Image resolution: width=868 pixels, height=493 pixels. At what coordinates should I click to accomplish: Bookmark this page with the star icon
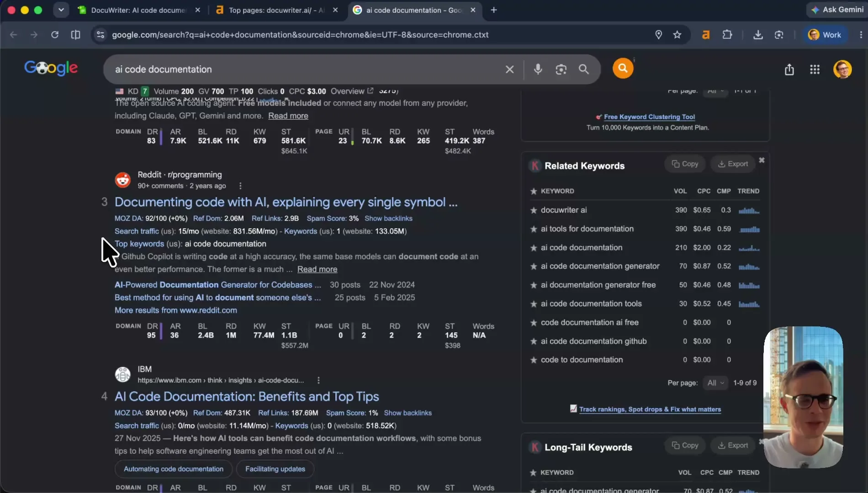(x=677, y=35)
